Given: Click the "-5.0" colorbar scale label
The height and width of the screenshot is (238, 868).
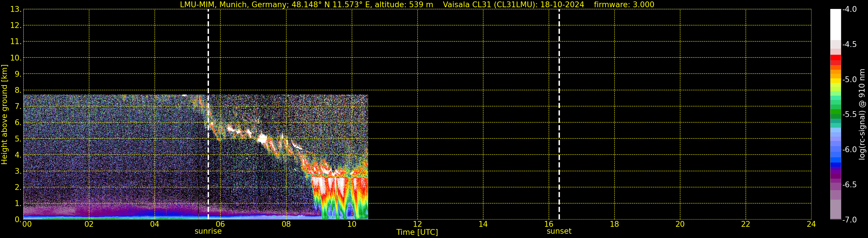Looking at the screenshot, I should tap(849, 79).
